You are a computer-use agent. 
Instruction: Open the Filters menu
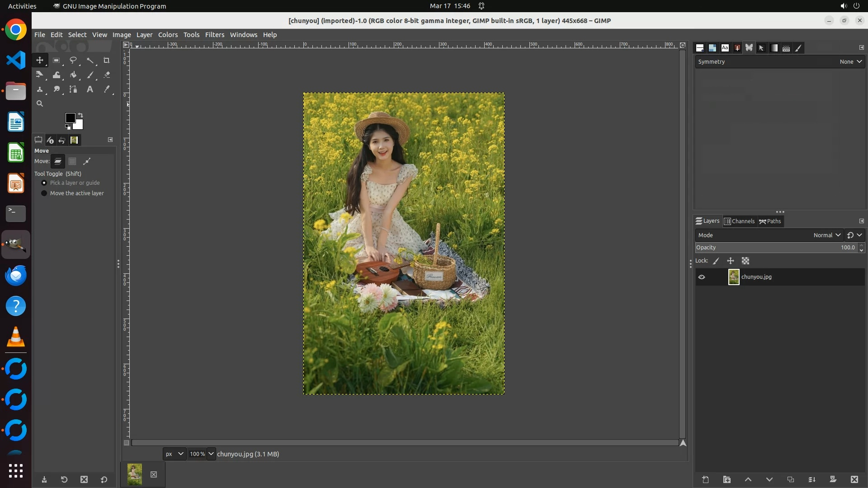tap(214, 34)
